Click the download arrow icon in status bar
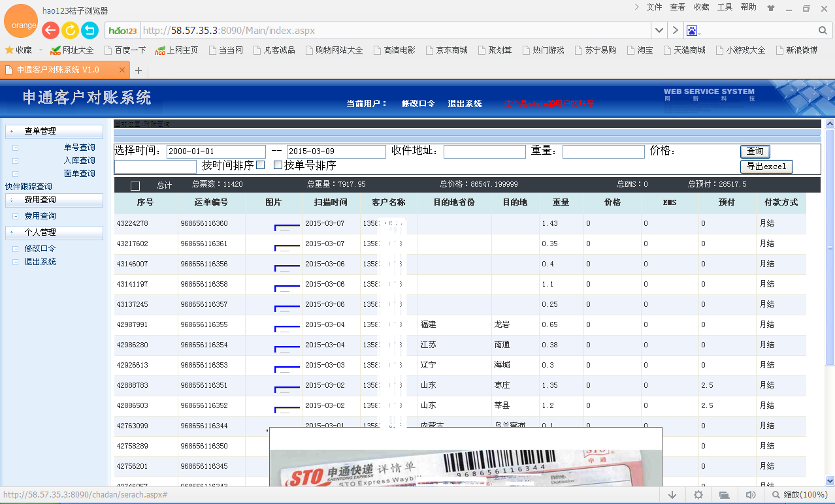 [672, 495]
